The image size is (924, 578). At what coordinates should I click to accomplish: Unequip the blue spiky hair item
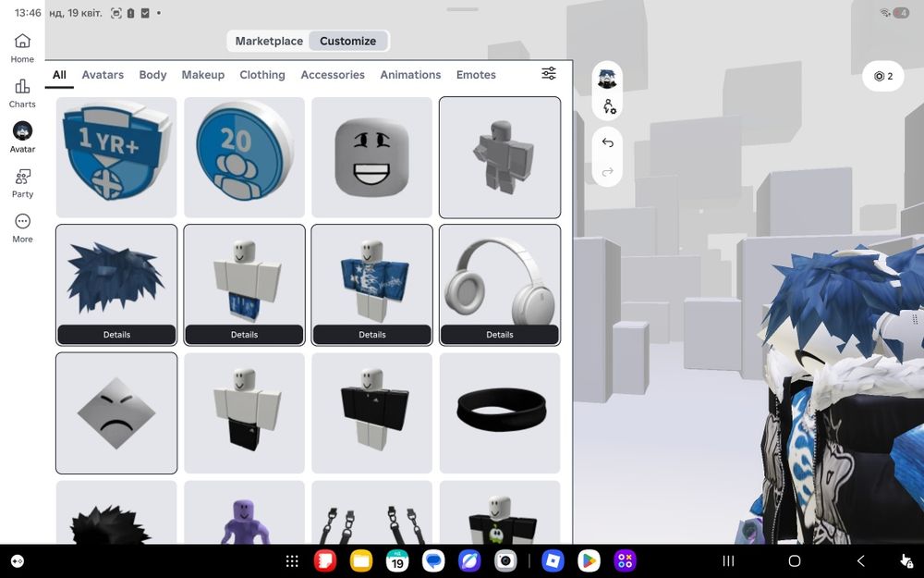[x=116, y=275]
